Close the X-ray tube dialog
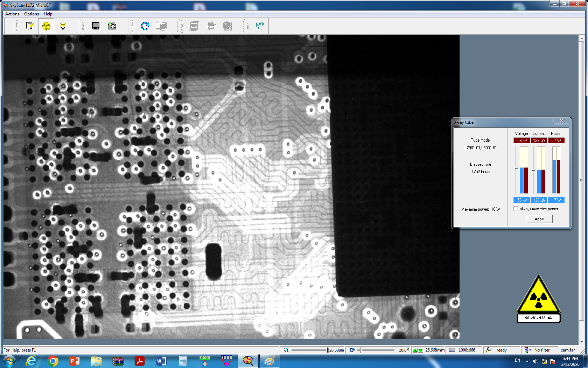This screenshot has width=588, height=368. tap(561, 121)
